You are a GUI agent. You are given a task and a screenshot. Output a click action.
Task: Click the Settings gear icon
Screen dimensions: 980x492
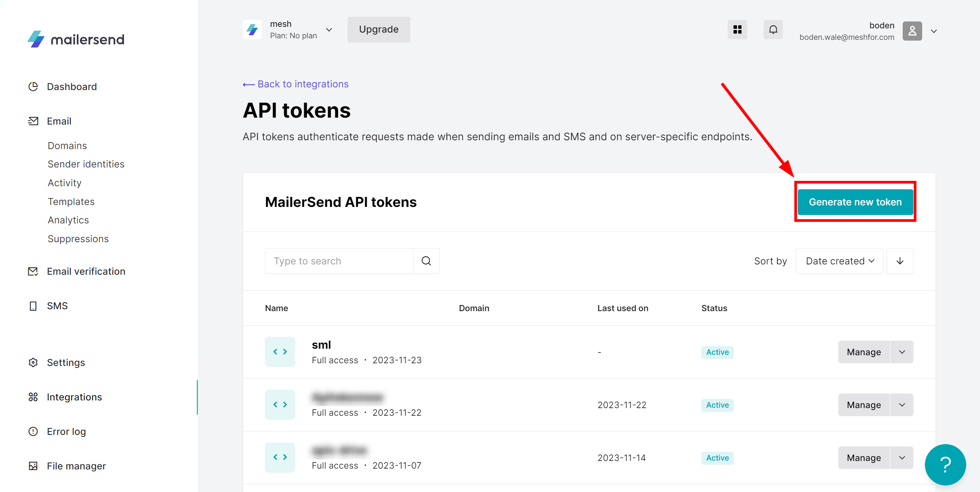tap(33, 362)
